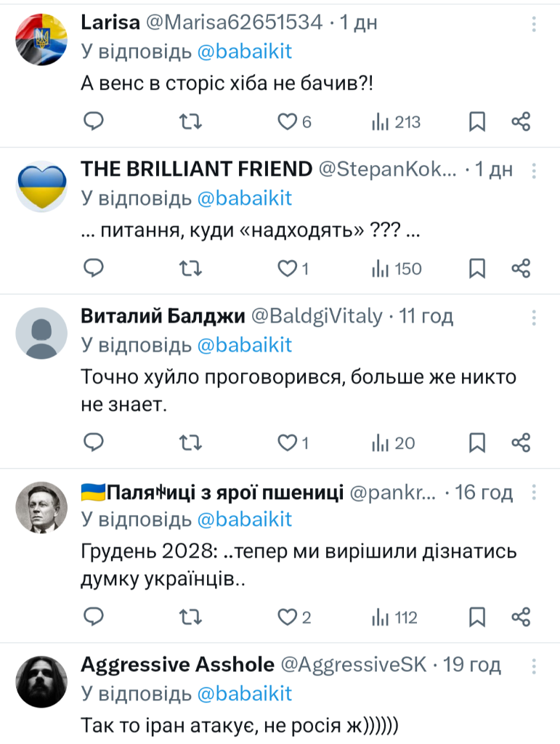Open more options for THE BRILLIANT FRIEND reply
The image size is (560, 744).
(x=535, y=170)
